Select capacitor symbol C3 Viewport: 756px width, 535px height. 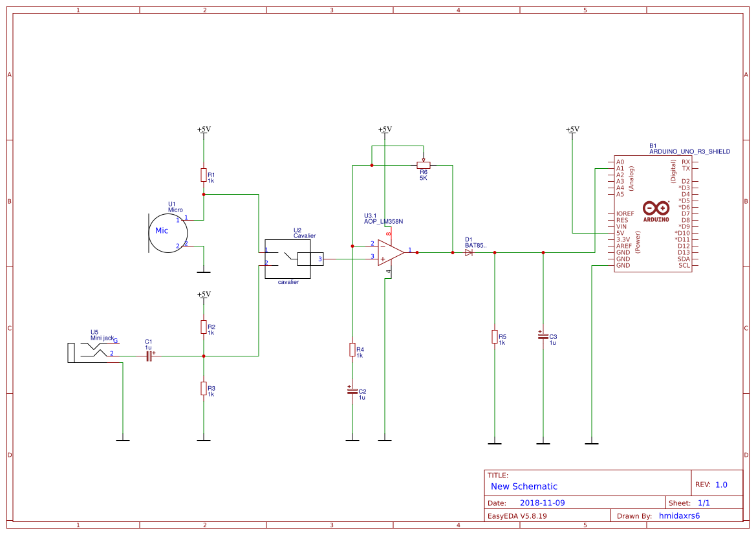coord(543,336)
